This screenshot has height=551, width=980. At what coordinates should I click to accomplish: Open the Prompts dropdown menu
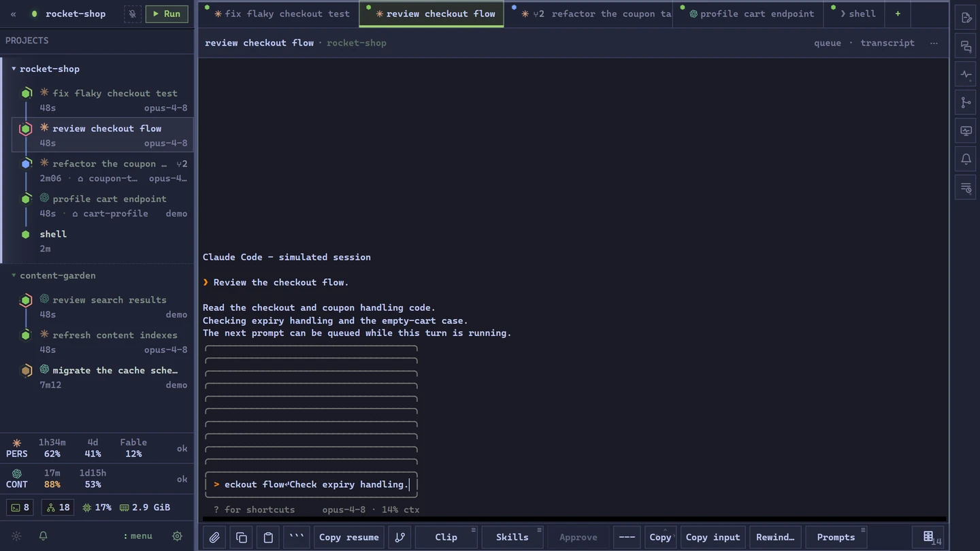click(x=836, y=537)
